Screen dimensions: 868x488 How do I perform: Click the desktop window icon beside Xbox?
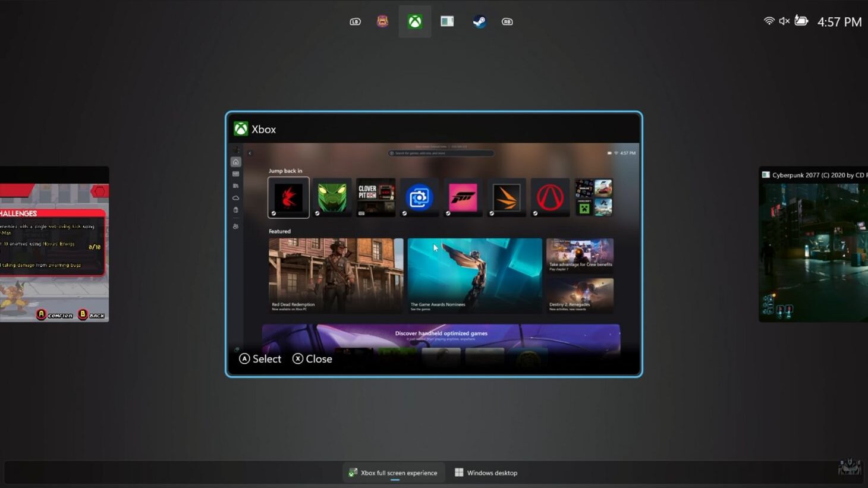point(446,21)
